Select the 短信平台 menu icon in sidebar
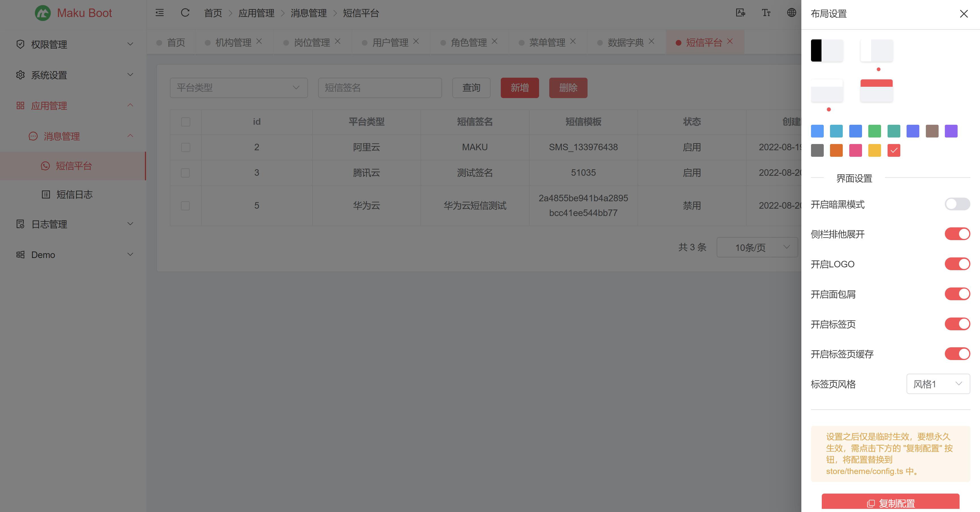 pos(46,166)
